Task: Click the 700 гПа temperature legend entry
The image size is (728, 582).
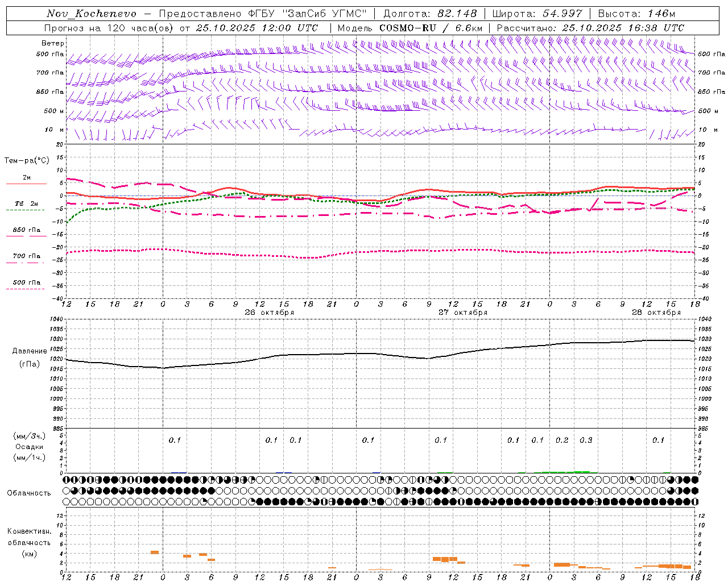Action: coord(27,256)
